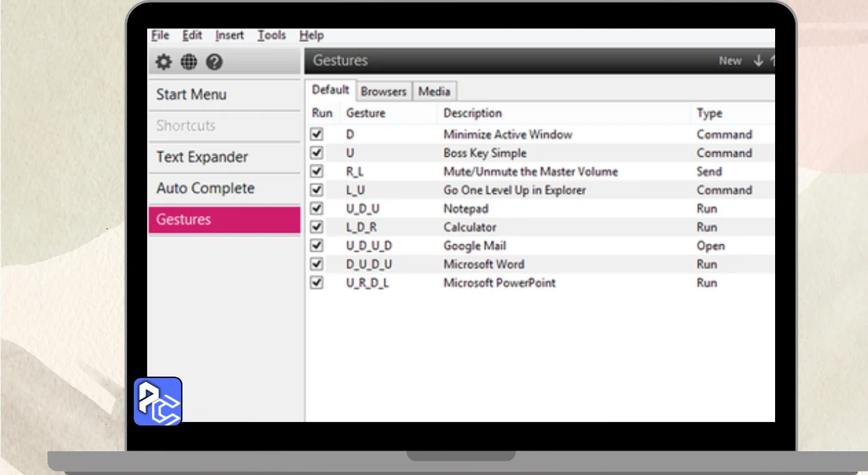Click the globe web icon
The image size is (868, 475).
(189, 62)
